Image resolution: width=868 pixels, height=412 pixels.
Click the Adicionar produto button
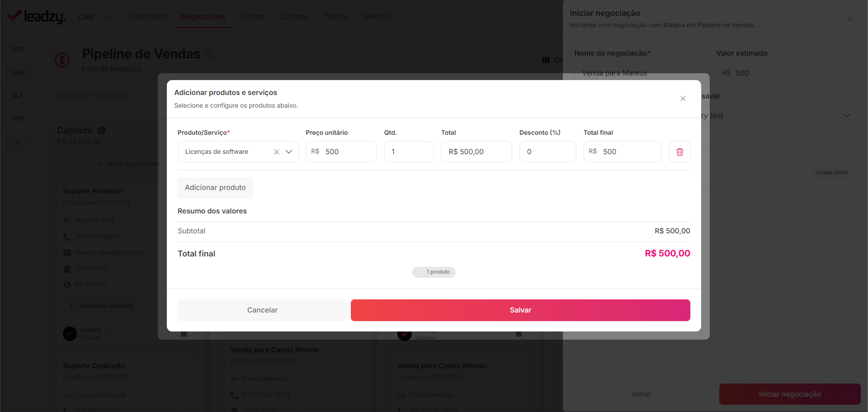215,188
